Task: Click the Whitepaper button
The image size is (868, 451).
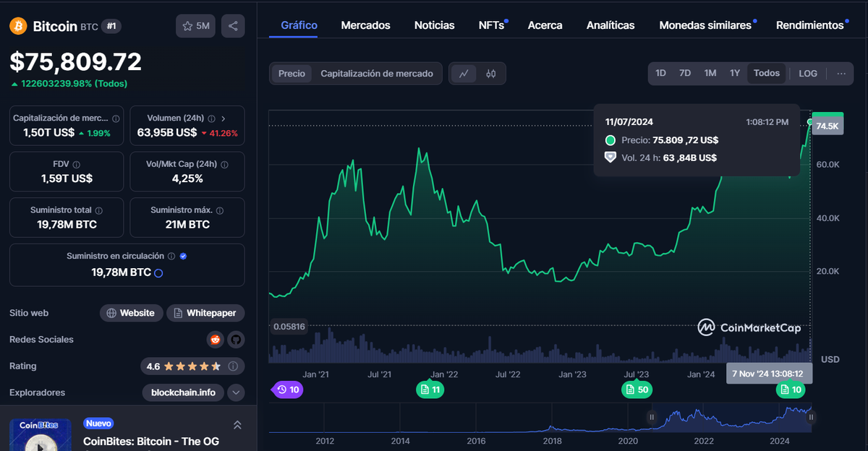Action: 205,313
